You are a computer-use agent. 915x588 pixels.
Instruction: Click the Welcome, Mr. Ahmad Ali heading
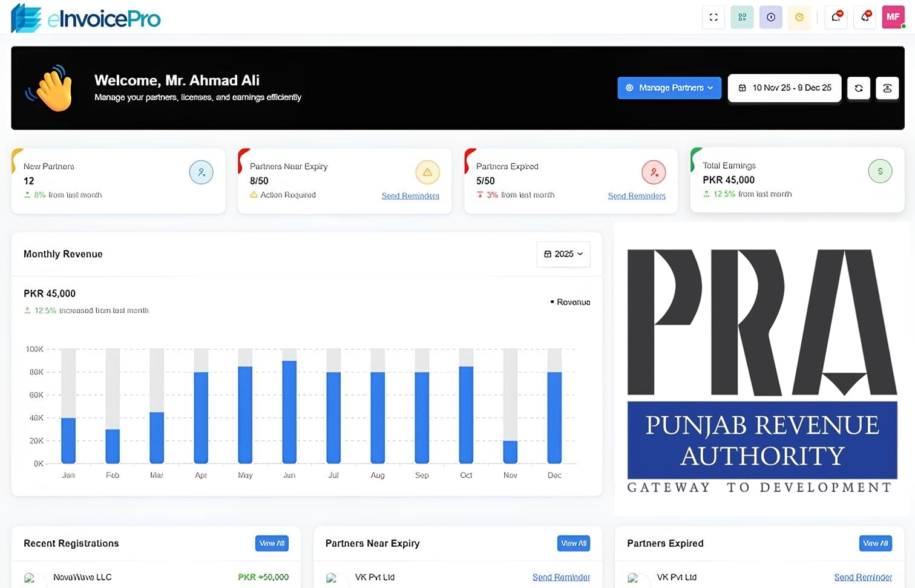(177, 80)
